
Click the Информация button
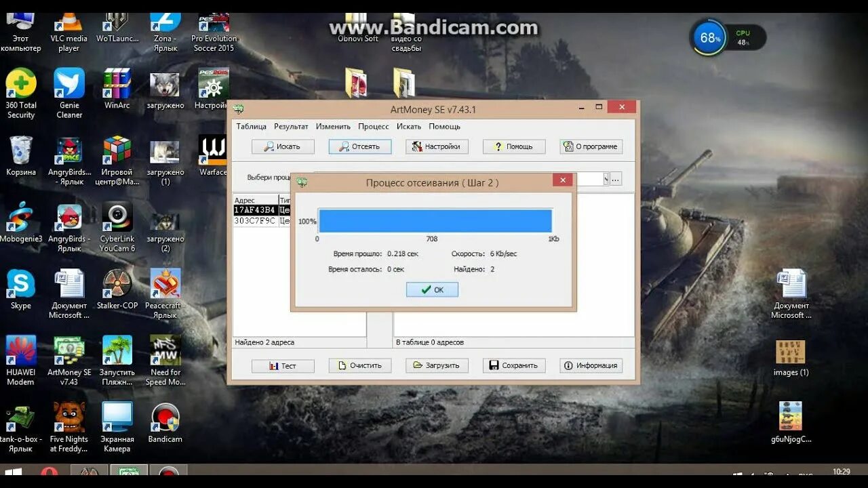(591, 365)
